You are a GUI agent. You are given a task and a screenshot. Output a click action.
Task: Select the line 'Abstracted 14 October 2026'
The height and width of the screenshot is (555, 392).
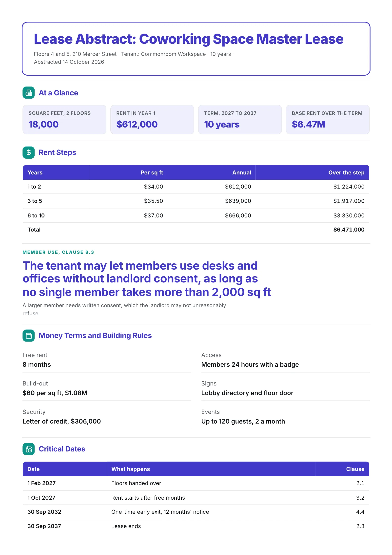tap(69, 62)
